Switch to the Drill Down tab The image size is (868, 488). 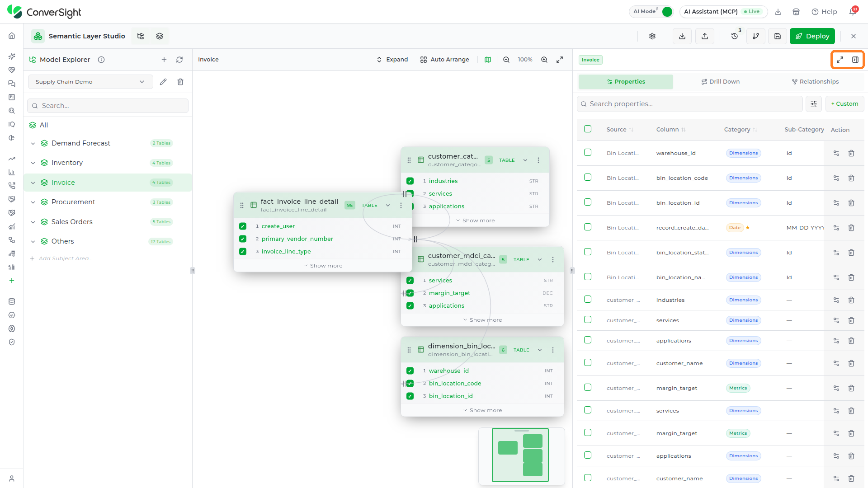click(x=721, y=82)
